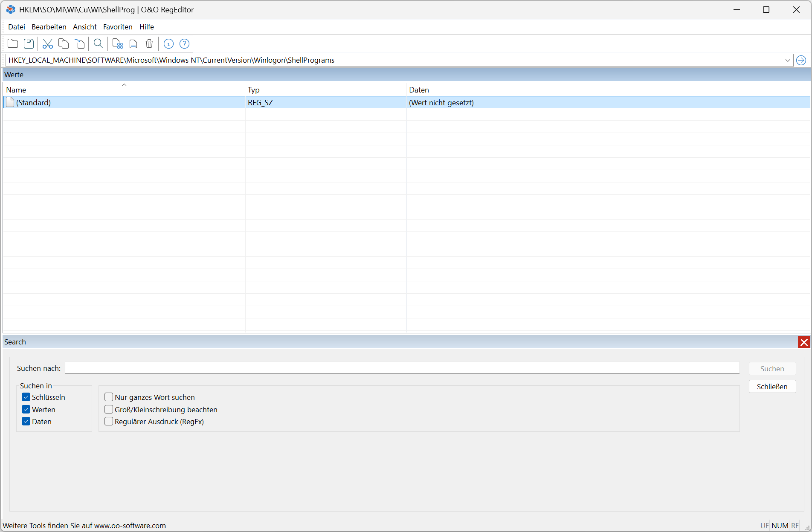Expand the registry path dropdown arrow
Viewport: 812px width, 532px height.
[x=787, y=60]
